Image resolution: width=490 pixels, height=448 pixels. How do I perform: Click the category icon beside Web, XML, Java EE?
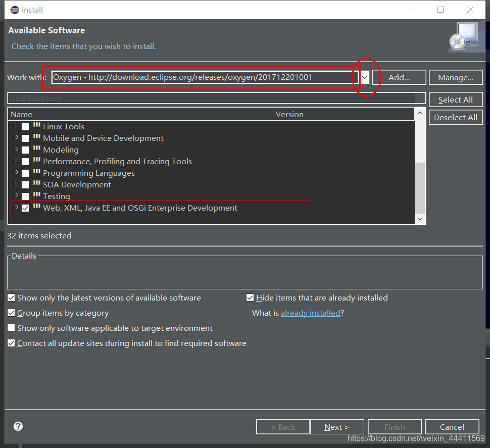tap(37, 206)
